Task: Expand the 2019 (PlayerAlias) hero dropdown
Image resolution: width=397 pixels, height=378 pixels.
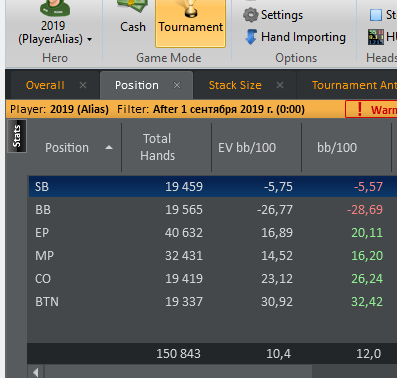Action: 89,39
